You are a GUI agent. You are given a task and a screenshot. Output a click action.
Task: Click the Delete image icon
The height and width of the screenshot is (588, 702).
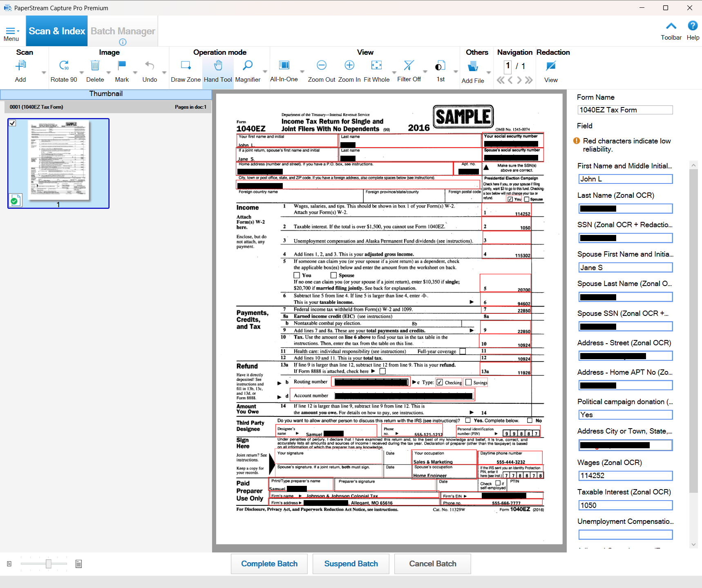[x=95, y=66]
